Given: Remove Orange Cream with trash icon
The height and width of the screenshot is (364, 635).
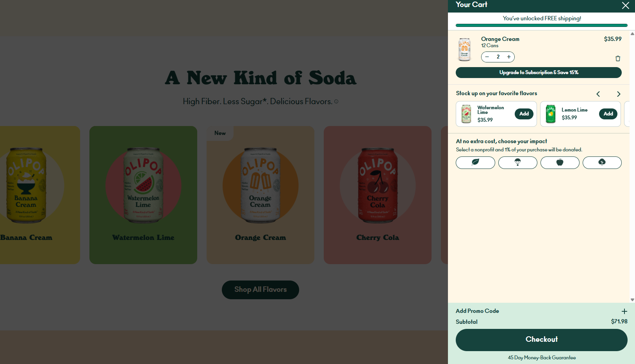Looking at the screenshot, I should [618, 59].
